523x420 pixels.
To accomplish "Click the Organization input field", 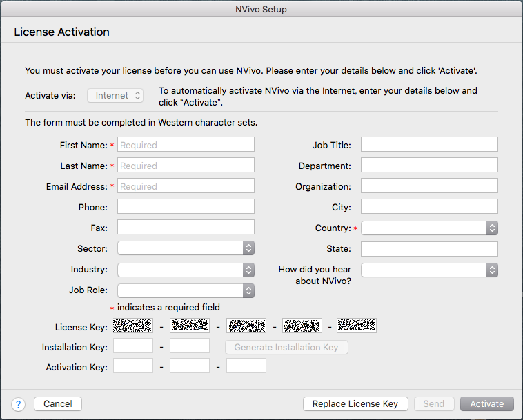I will (429, 186).
